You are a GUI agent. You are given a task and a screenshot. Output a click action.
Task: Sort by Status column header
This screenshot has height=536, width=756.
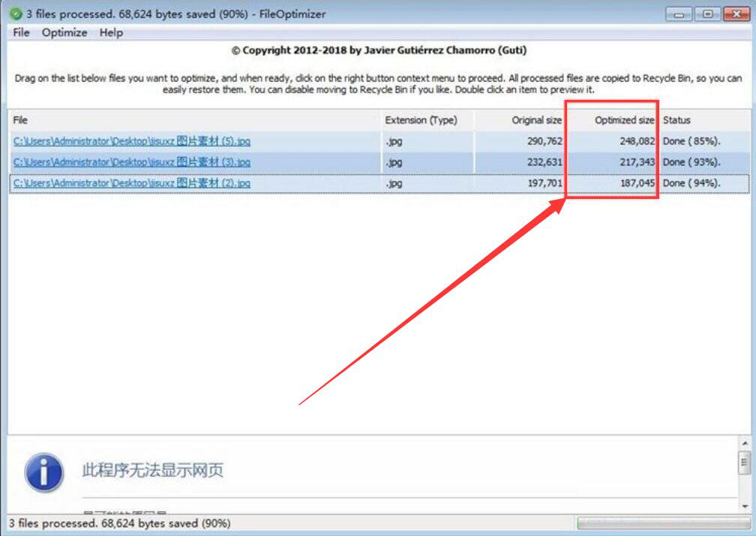point(704,120)
